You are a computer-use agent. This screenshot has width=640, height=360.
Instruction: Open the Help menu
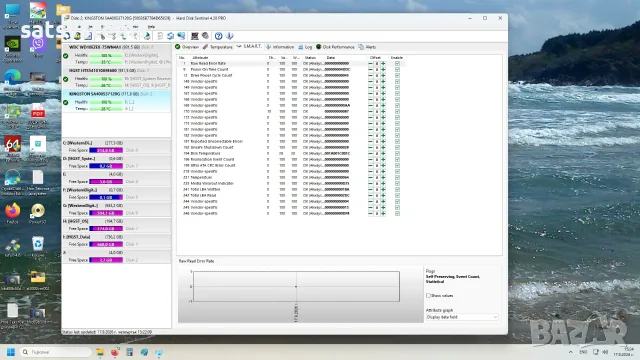click(151, 27)
